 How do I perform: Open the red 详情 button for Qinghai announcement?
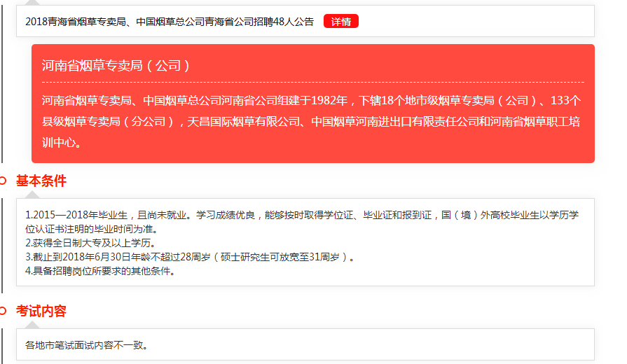click(340, 21)
